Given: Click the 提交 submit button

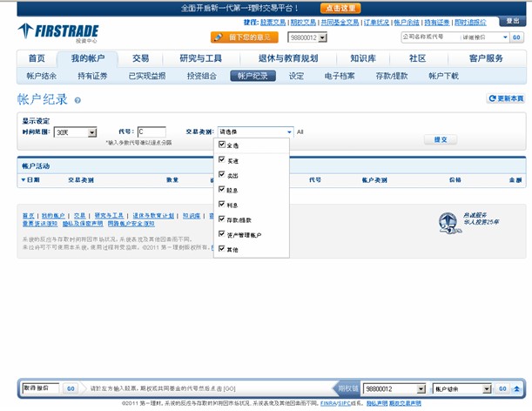Looking at the screenshot, I should tap(441, 139).
